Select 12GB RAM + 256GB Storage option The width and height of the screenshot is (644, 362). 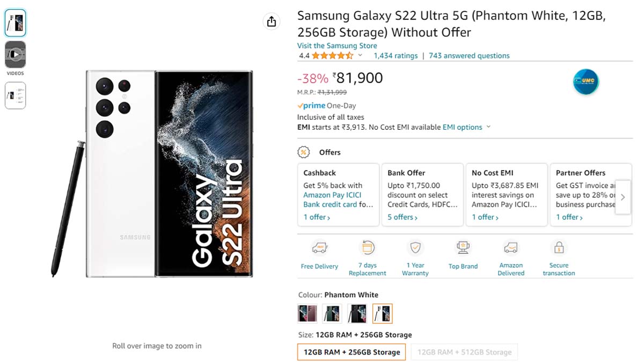(x=352, y=352)
